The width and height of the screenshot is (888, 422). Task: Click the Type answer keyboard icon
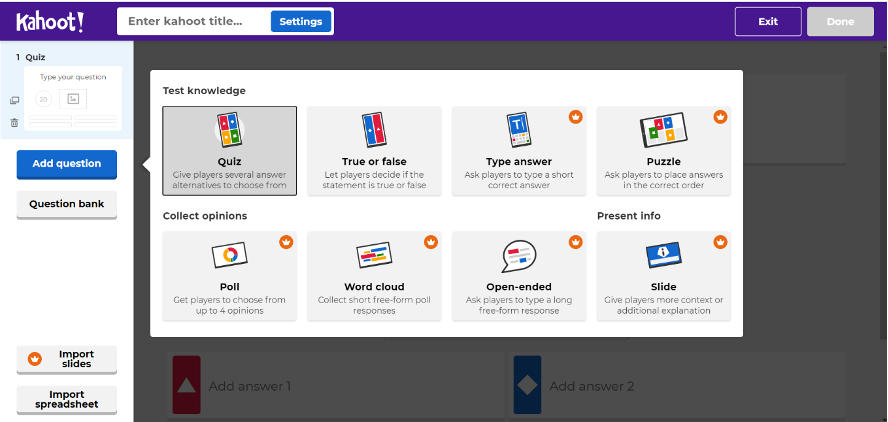click(x=519, y=130)
